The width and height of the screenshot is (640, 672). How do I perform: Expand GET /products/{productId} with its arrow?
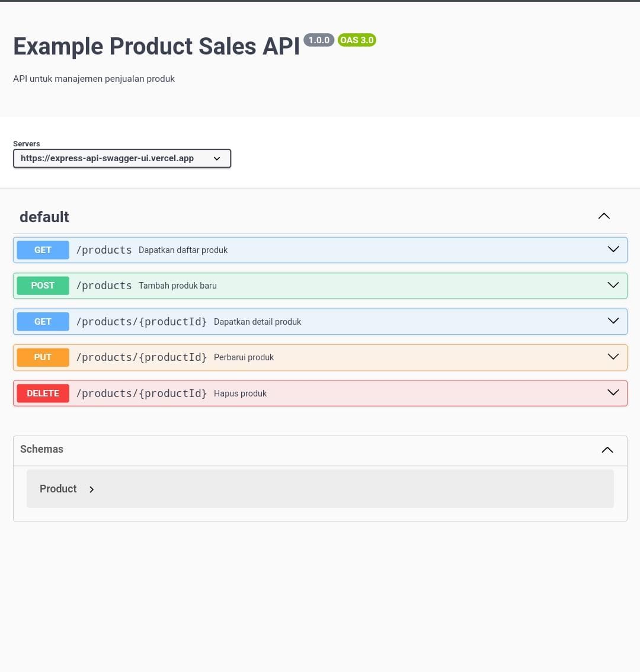(613, 321)
